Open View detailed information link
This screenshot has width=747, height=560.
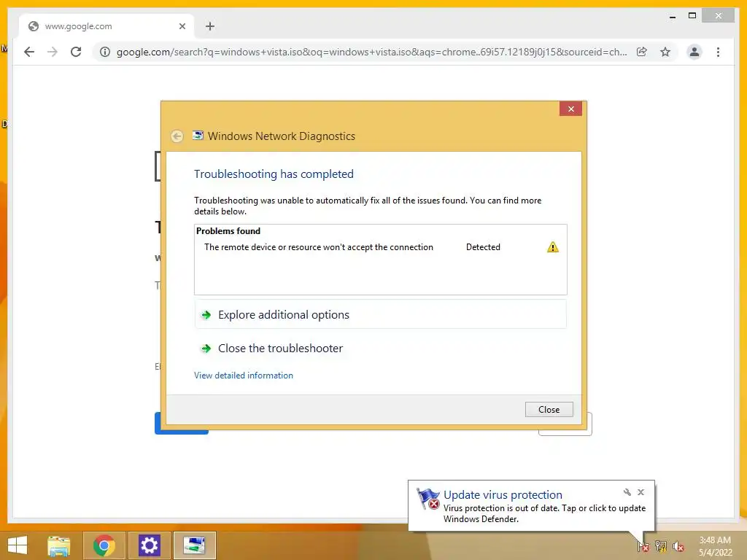244,376
